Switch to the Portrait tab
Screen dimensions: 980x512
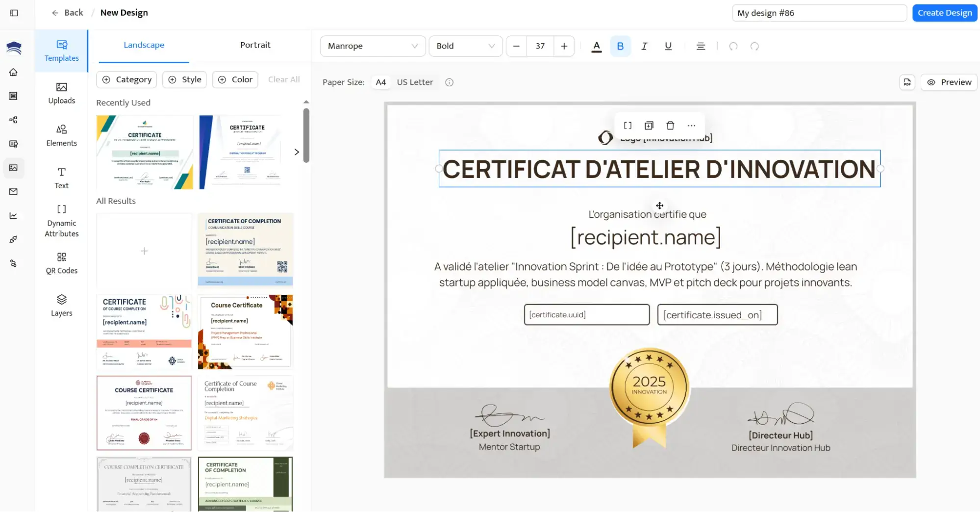(x=255, y=45)
